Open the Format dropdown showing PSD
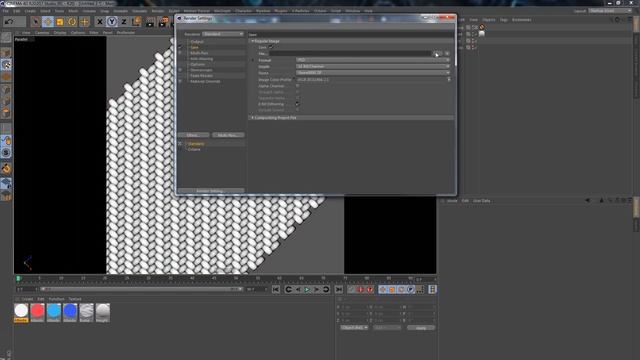 373,60
